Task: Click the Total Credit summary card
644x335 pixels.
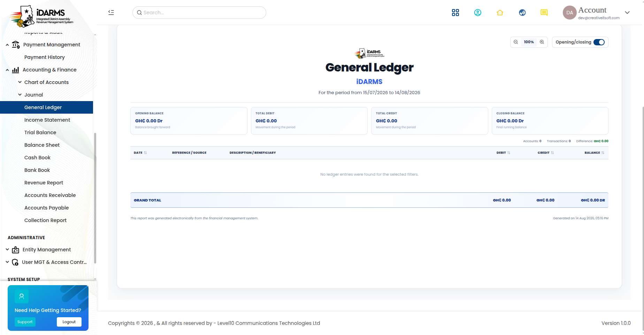Action: 429,121
